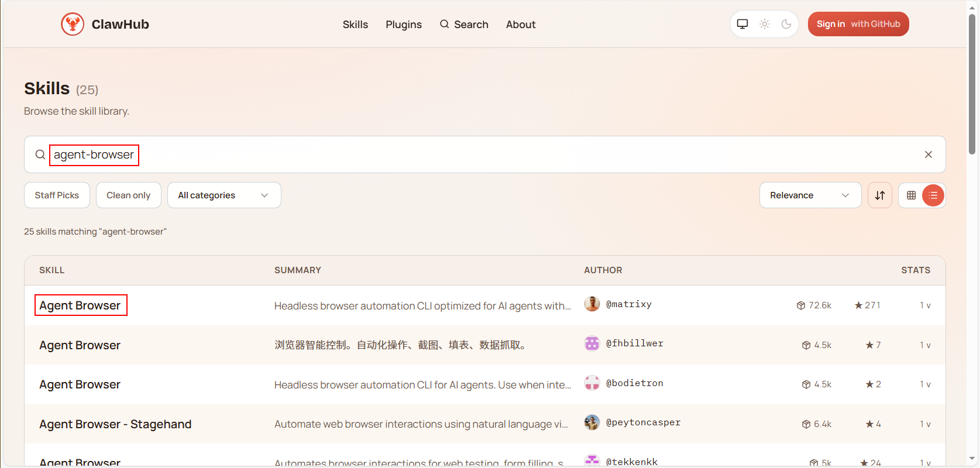Switch to dark theme moon icon
This screenshot has height=468, width=980.
click(x=786, y=24)
